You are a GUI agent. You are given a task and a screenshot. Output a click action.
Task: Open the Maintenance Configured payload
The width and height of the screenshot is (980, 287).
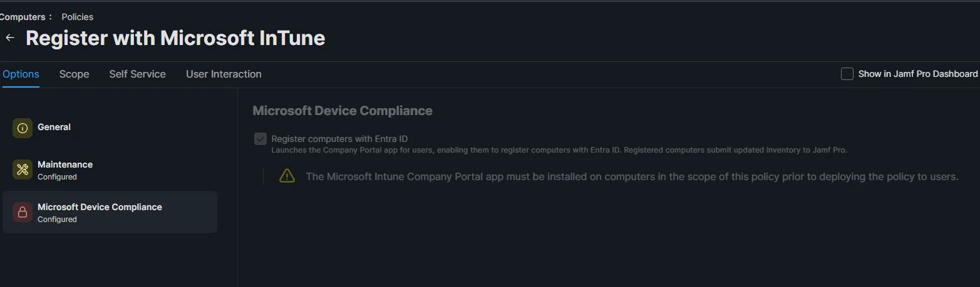pyautogui.click(x=110, y=169)
